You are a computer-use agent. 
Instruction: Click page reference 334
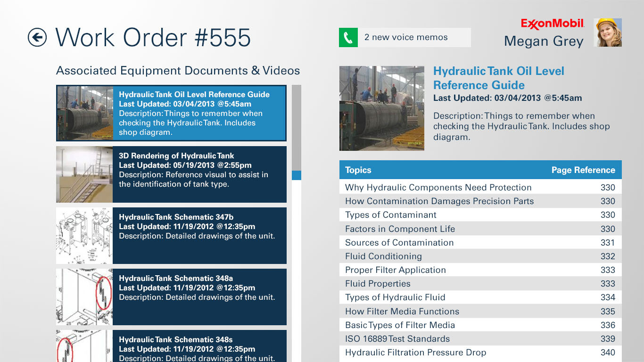click(608, 297)
